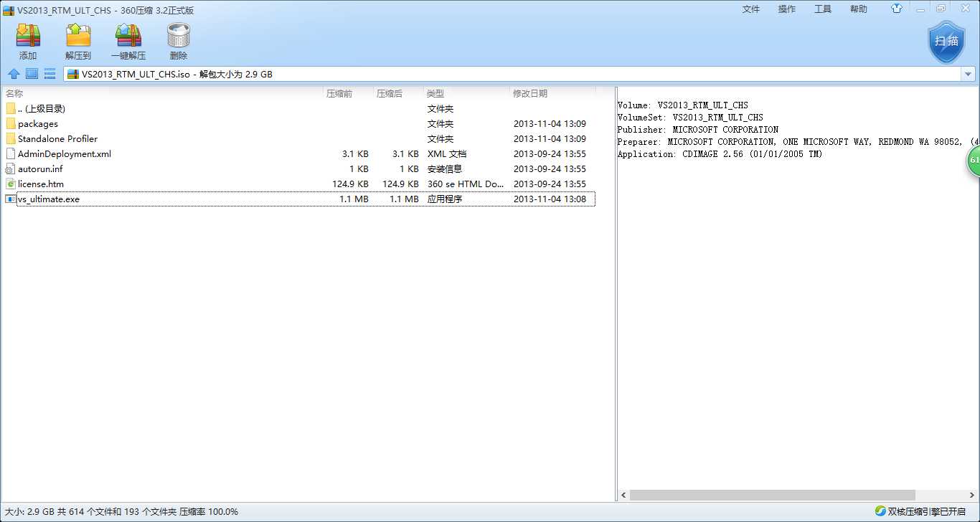Click the 360压缩 app icon in title bar
Screen dimensions: 980x522
(9, 10)
